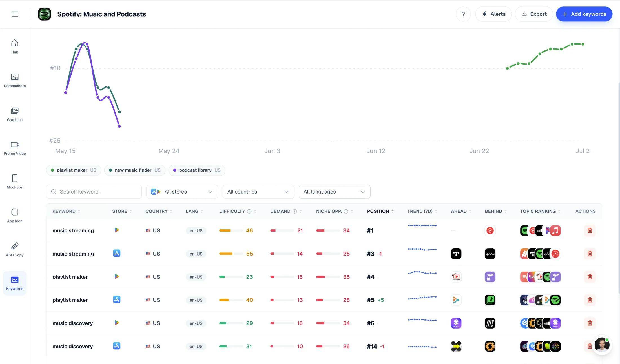Viewport: 620px width, 364px height.
Task: Open the All countries dropdown
Action: click(x=258, y=192)
